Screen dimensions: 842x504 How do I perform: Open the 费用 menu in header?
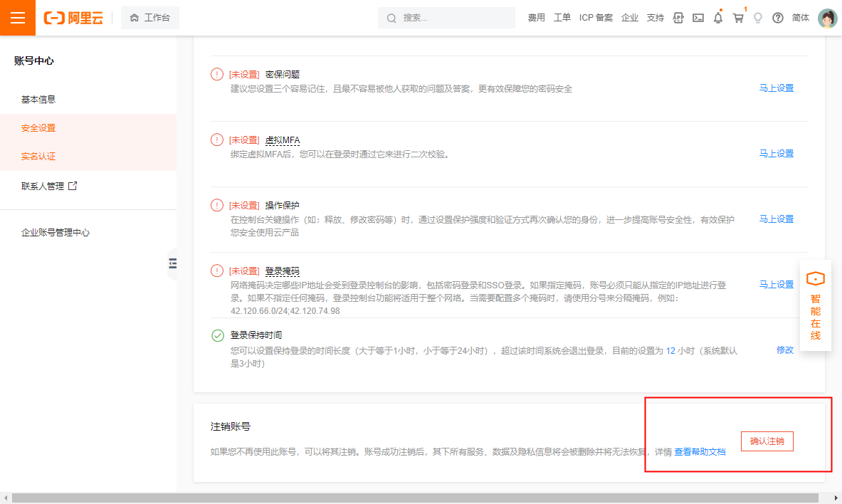click(536, 18)
